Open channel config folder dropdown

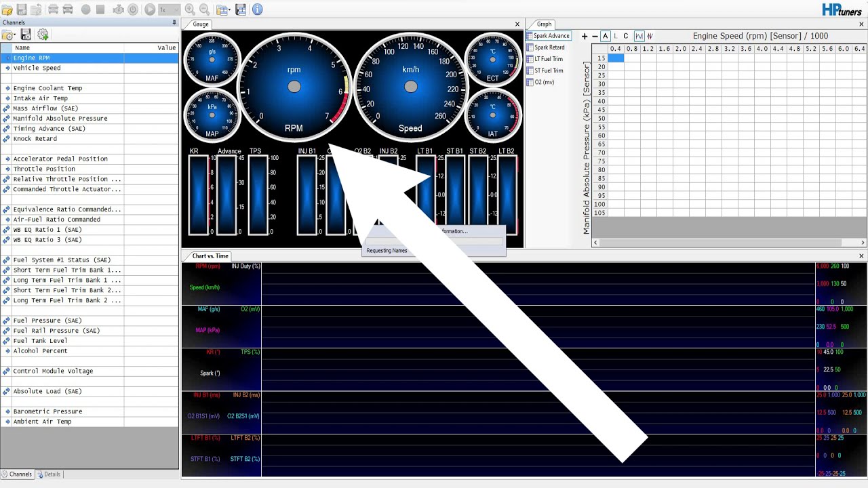pyautogui.click(x=9, y=35)
